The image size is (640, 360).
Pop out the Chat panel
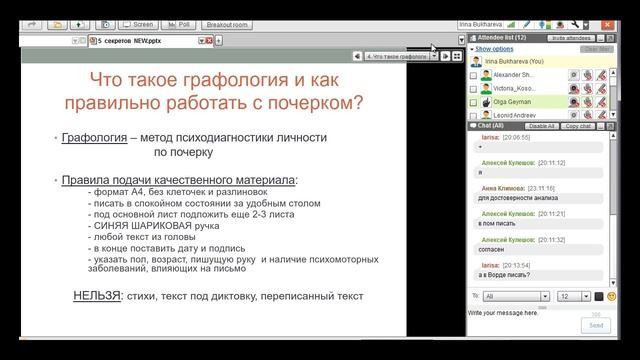pos(610,126)
